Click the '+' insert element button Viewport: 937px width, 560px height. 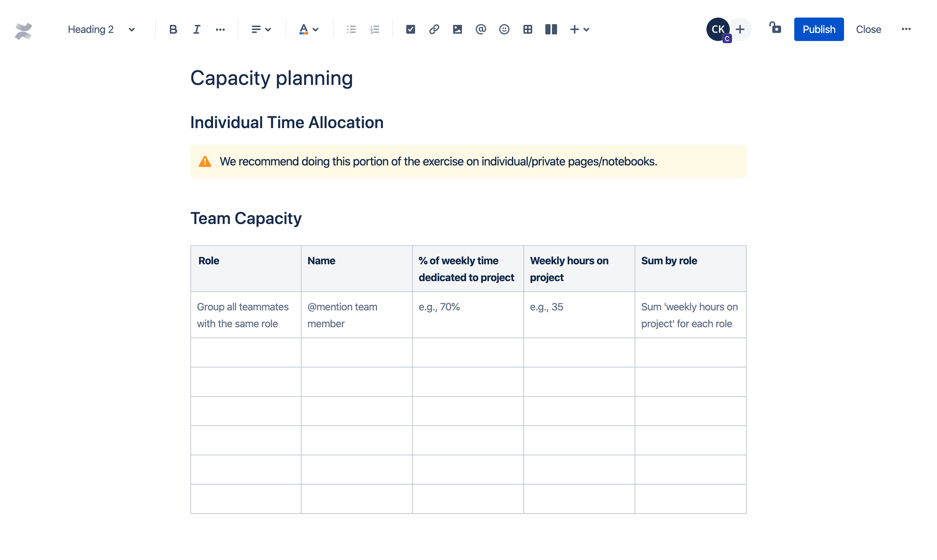click(573, 29)
